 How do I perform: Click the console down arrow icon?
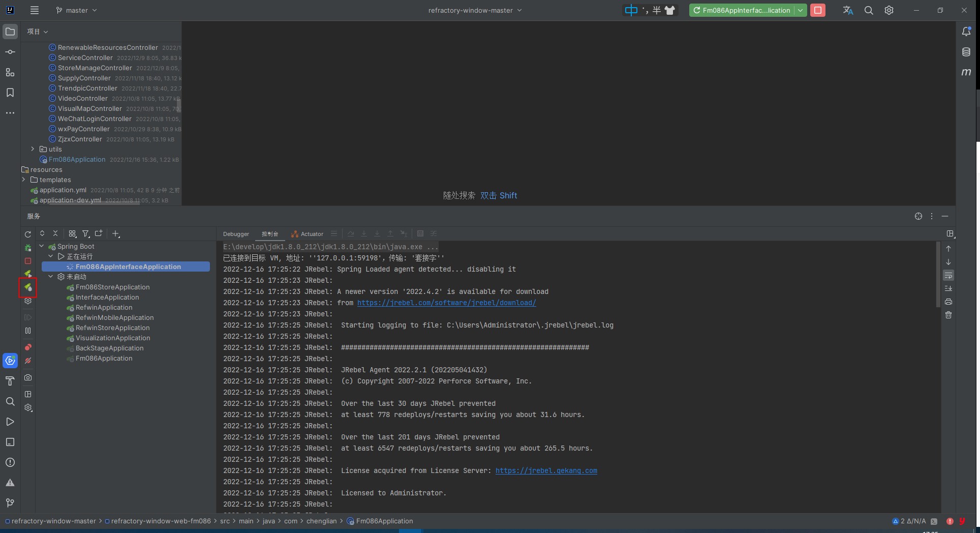click(x=948, y=262)
